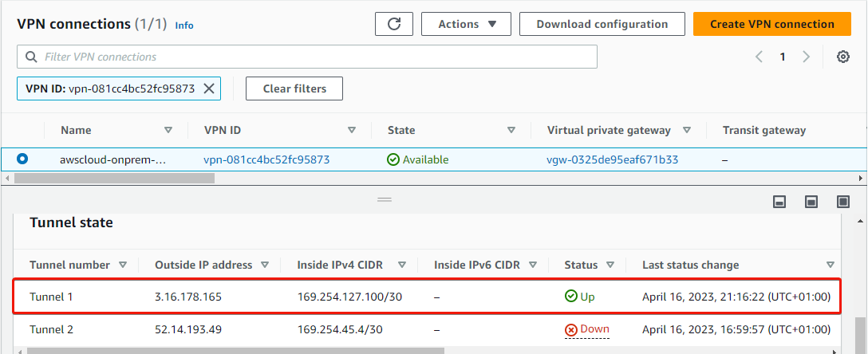Screen dimensions: 868x354
Task: Open the Actions dropdown menu
Action: 466,25
